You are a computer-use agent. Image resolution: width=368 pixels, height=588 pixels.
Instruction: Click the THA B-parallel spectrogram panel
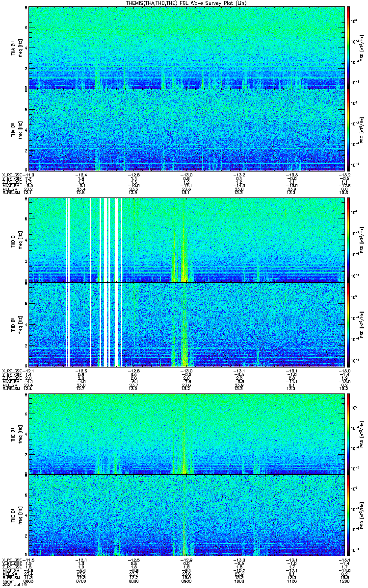coord(186,129)
